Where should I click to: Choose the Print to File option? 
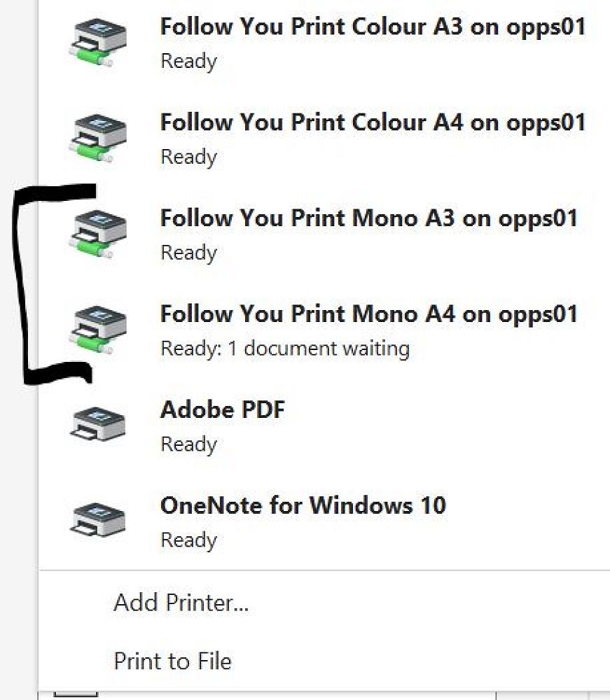[x=172, y=661]
